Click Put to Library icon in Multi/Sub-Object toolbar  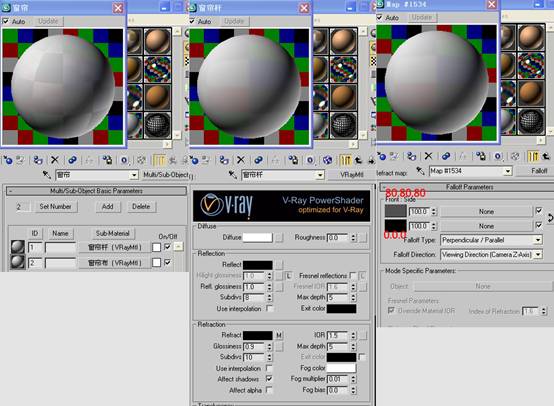pos(107,160)
